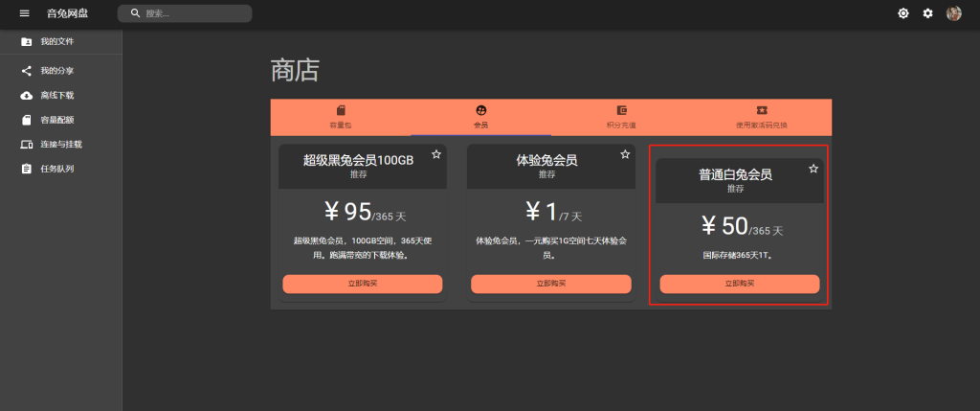Buy the ¥50 普通白兔会员 plan
Screen dimensions: 980x411
(x=739, y=284)
